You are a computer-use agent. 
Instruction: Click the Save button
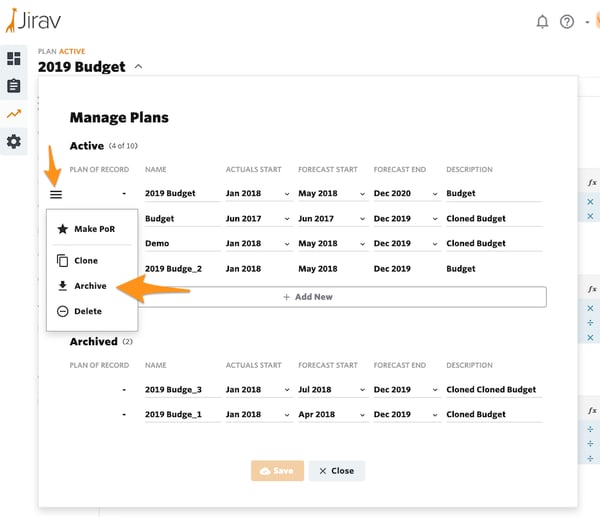click(x=277, y=471)
